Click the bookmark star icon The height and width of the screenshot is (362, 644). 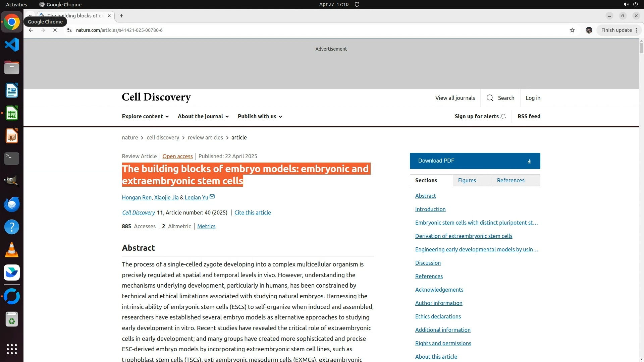click(572, 30)
